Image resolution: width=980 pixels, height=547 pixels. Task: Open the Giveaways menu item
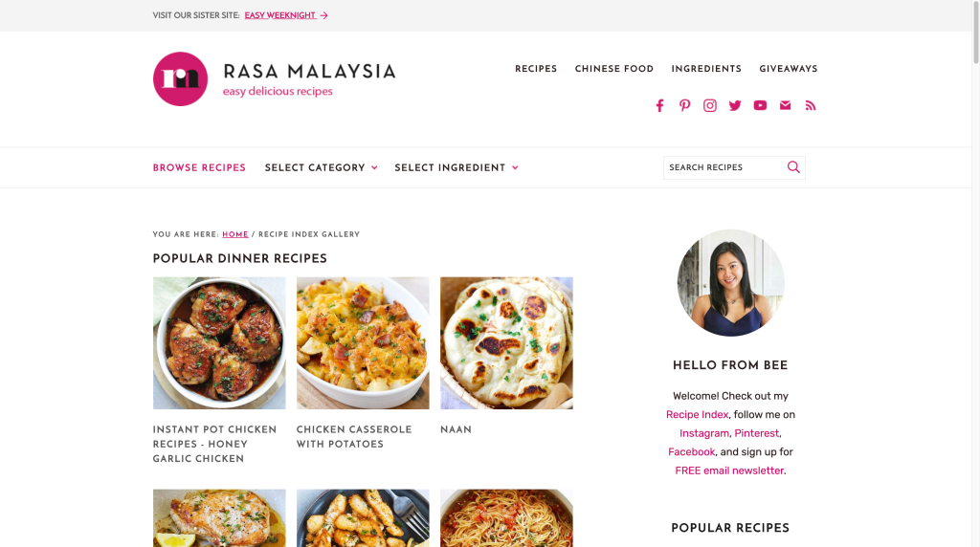pyautogui.click(x=789, y=69)
